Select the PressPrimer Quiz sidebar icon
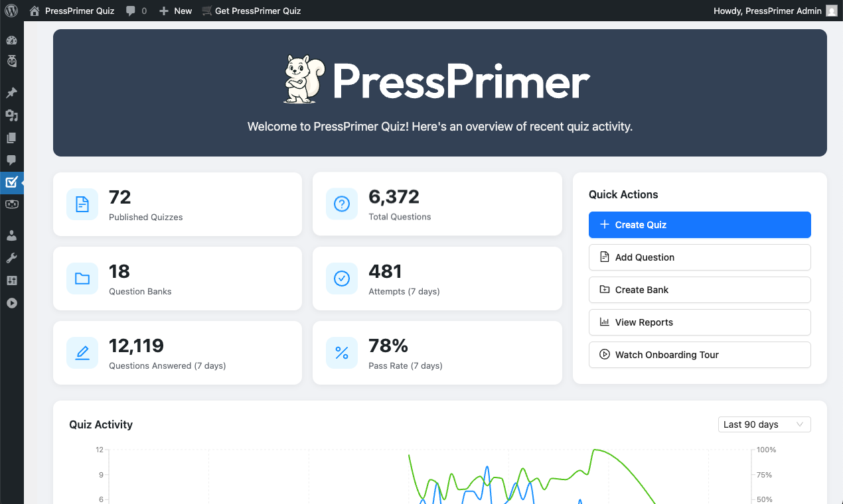 pos(11,183)
